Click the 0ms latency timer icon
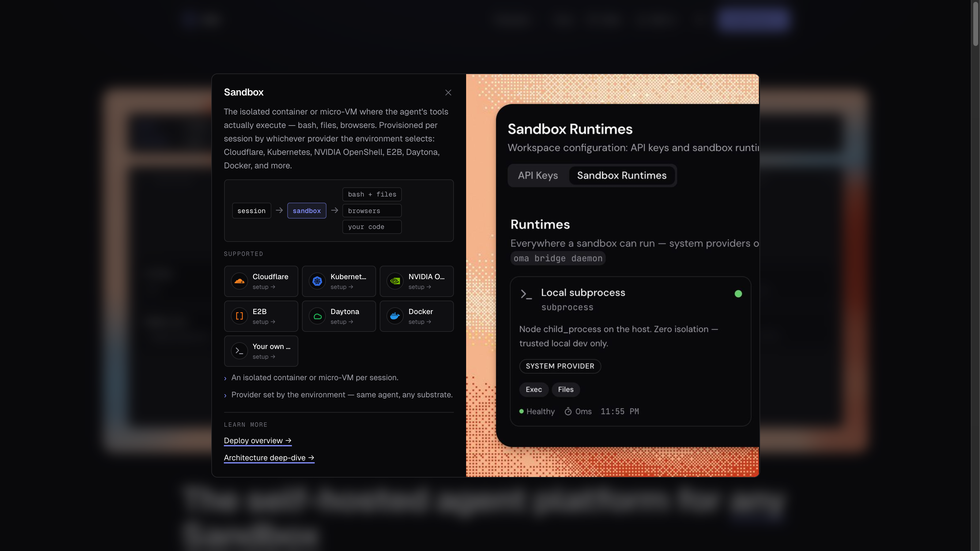The width and height of the screenshot is (980, 551). pos(568,411)
